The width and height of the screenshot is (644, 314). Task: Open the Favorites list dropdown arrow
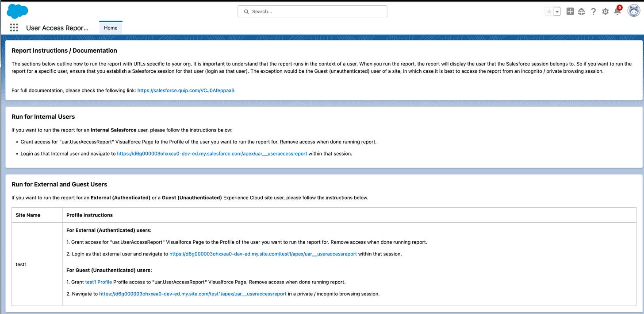tap(557, 12)
